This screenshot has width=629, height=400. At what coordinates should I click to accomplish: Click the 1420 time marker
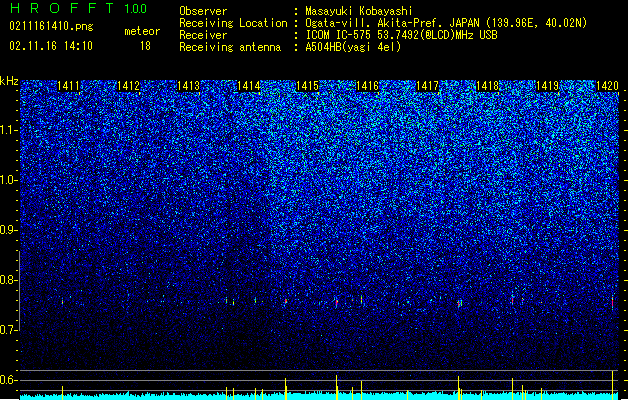pos(607,86)
